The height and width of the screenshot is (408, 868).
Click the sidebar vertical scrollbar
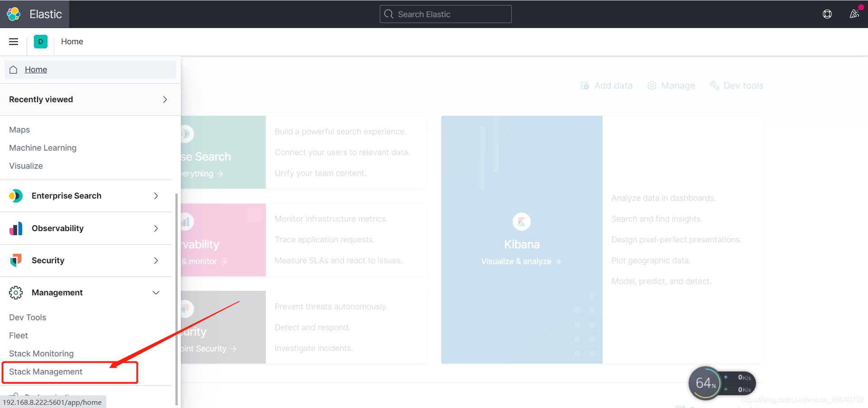click(176, 299)
